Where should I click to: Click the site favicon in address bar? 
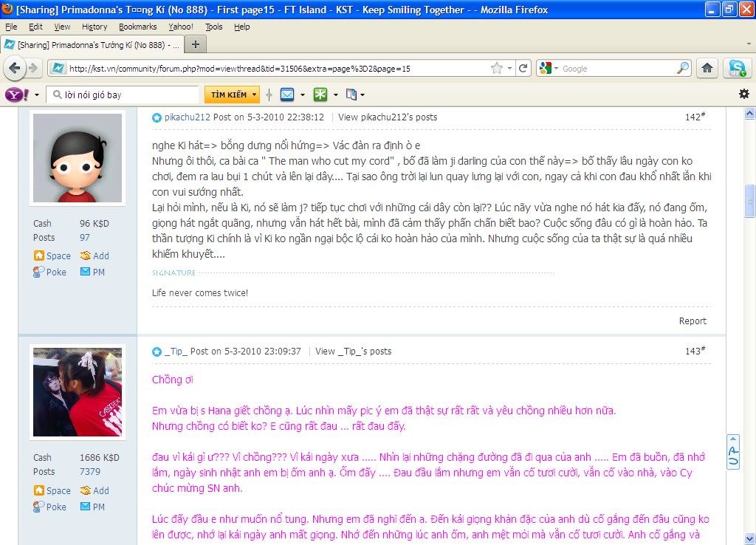58,69
